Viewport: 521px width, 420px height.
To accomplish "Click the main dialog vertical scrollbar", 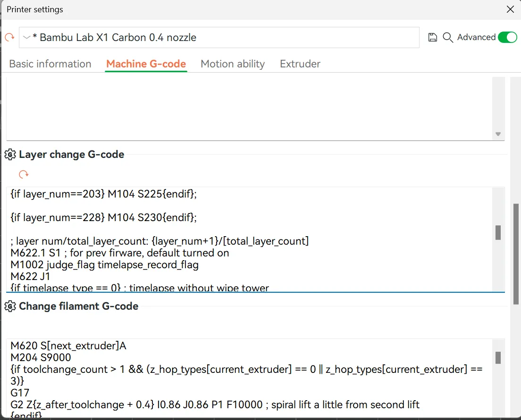I will [x=516, y=254].
